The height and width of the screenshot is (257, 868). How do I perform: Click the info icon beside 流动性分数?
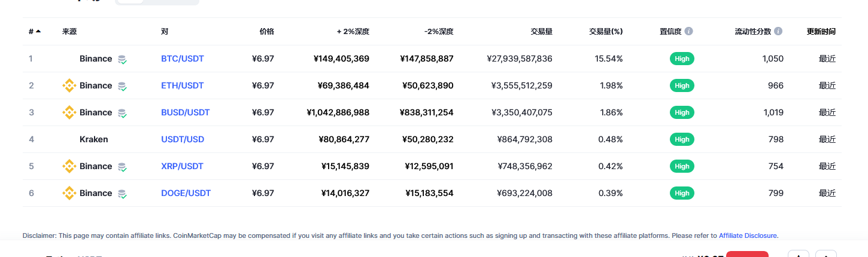778,31
